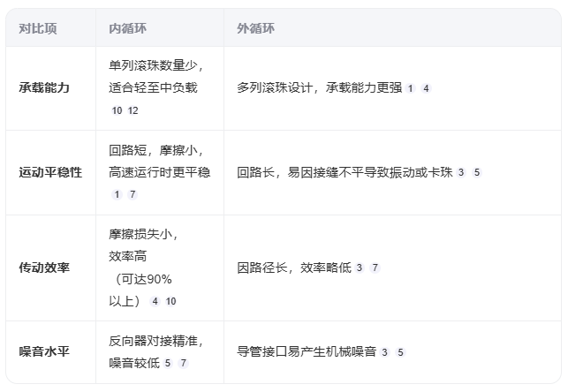Open citation 7 after 高速运行时更平稳
This screenshot has width=568, height=392.
pyautogui.click(x=133, y=194)
